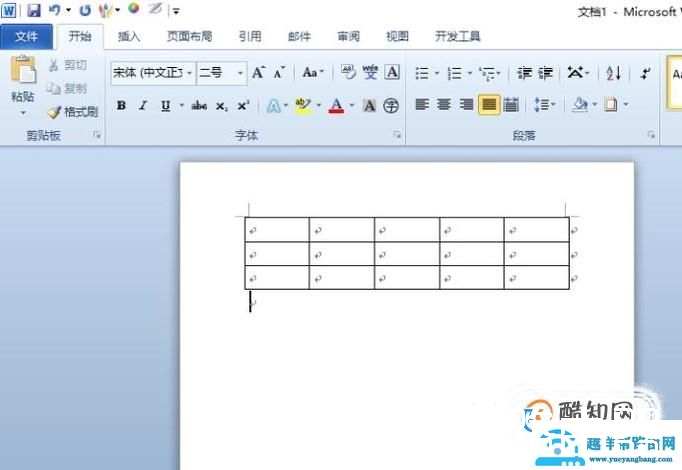682x470 pixels.
Task: Click the first cell of the table
Action: point(277,230)
